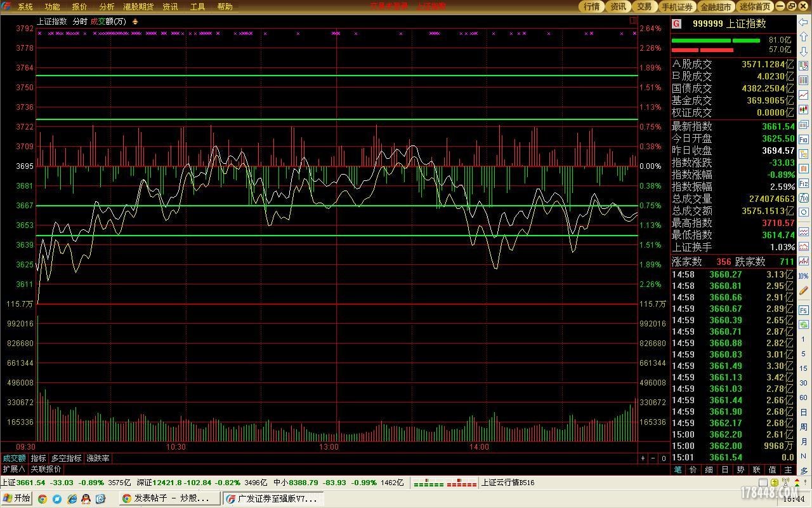812x508 pixels.
Task: Expand the 扩展∧ panel
Action: tap(13, 469)
